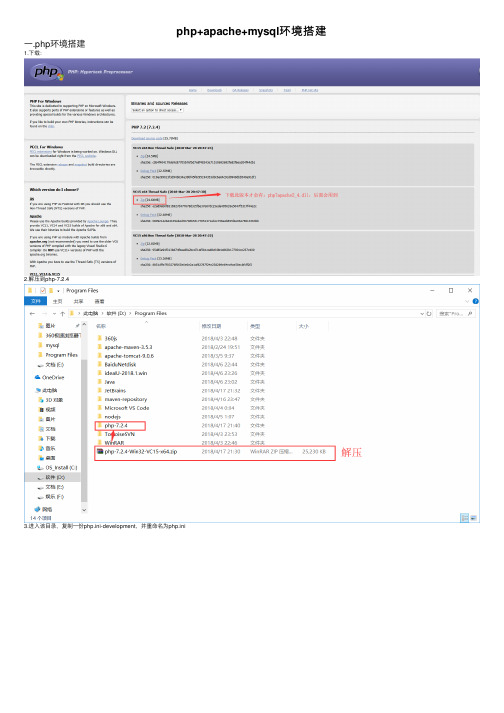Screen dimensions: 504x713
Task: Open 3D 对象 in the navigation pane
Action: click(54, 400)
